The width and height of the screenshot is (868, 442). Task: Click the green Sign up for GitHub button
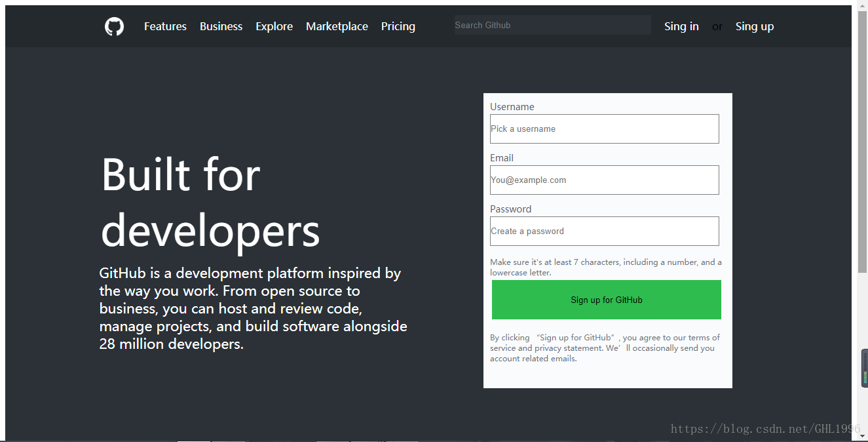click(x=606, y=300)
